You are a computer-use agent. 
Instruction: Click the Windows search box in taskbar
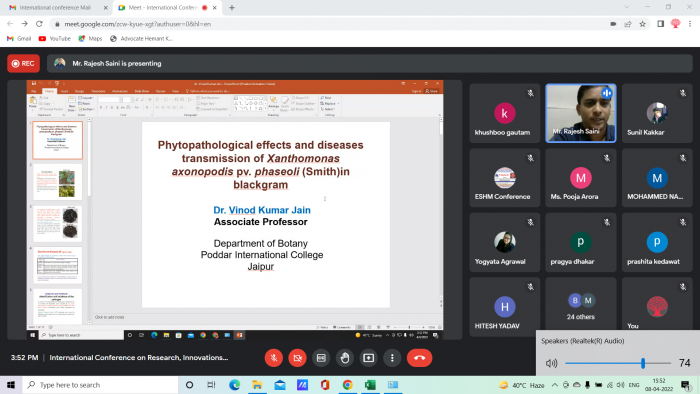pos(100,385)
